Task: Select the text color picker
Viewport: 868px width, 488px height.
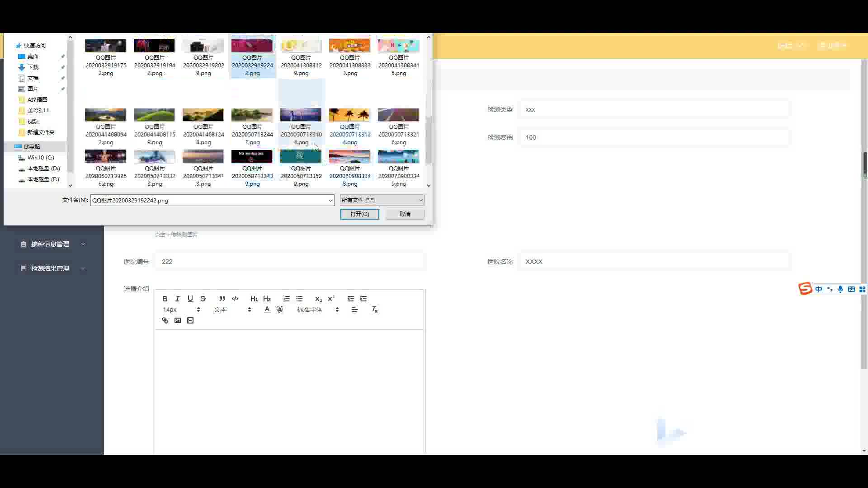Action: pos(267,310)
